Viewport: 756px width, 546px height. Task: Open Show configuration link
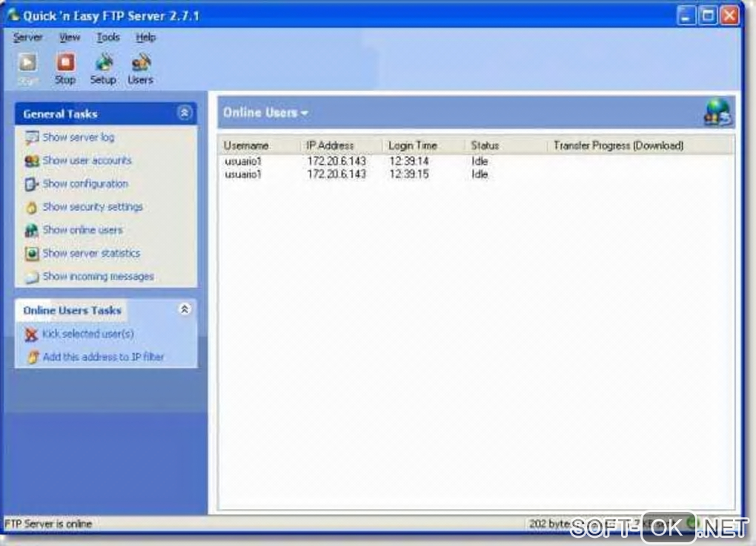(x=85, y=184)
